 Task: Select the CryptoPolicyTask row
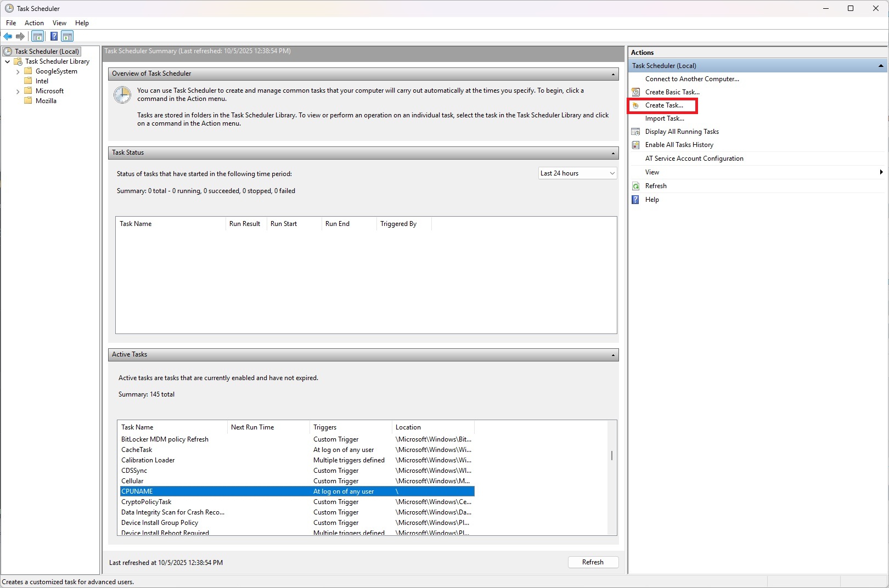pos(296,502)
